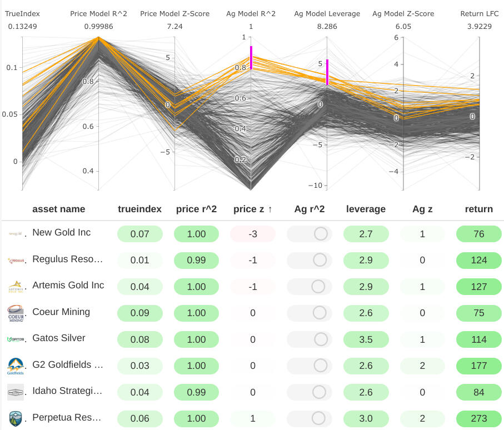Sort table by the trueindex column header

coord(139,209)
